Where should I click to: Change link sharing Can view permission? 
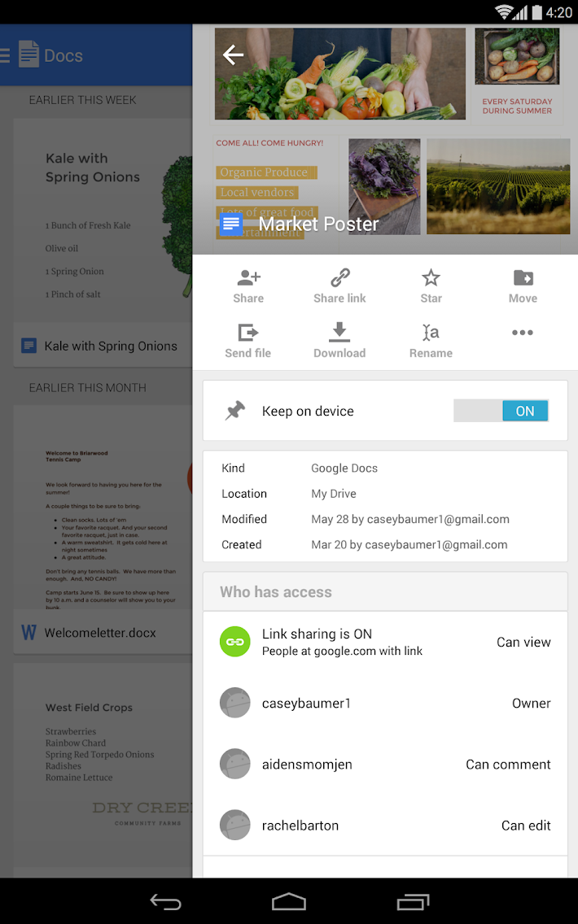pyautogui.click(x=523, y=642)
